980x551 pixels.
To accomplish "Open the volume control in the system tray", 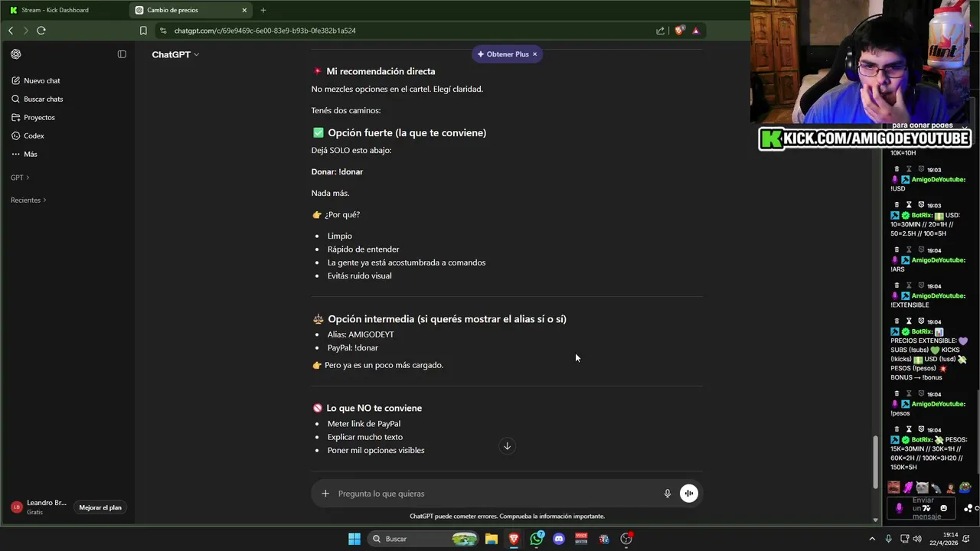I will click(x=919, y=539).
